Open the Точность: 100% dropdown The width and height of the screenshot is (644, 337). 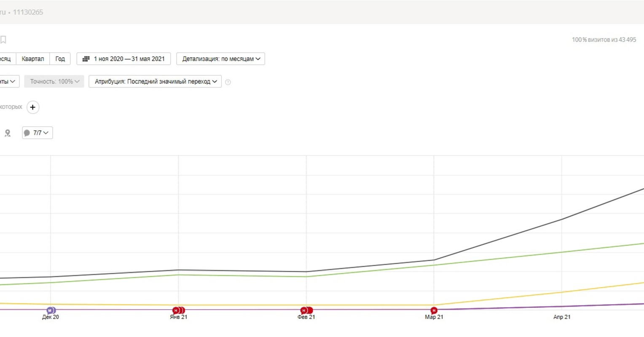[x=54, y=82]
